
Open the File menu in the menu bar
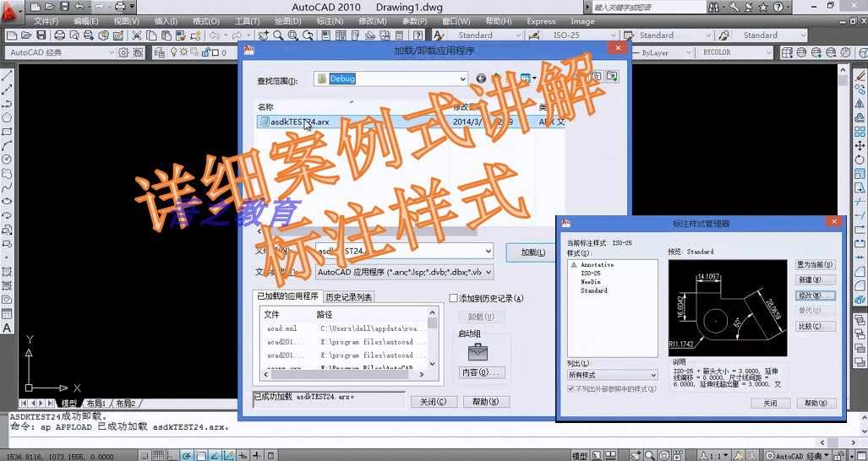pos(46,22)
